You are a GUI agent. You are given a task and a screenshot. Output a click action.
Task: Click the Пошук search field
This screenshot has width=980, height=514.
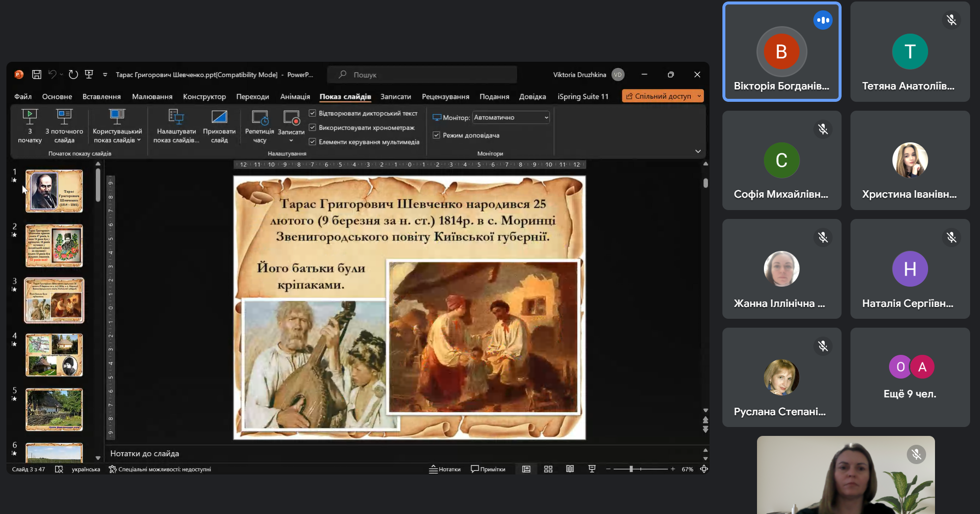pyautogui.click(x=422, y=75)
